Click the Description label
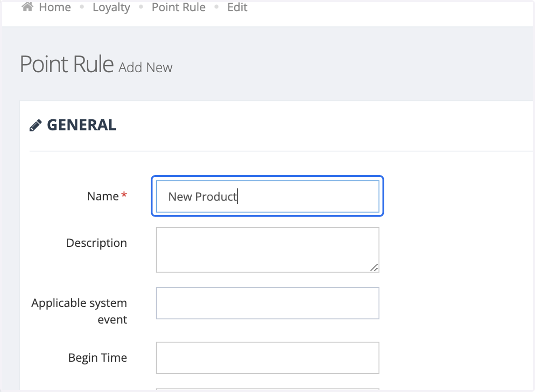 (97, 243)
